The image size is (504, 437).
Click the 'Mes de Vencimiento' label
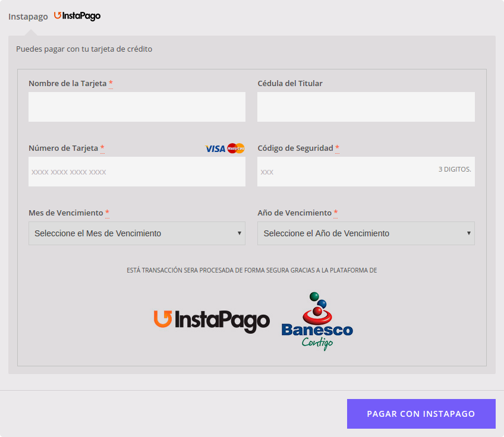pyautogui.click(x=66, y=213)
